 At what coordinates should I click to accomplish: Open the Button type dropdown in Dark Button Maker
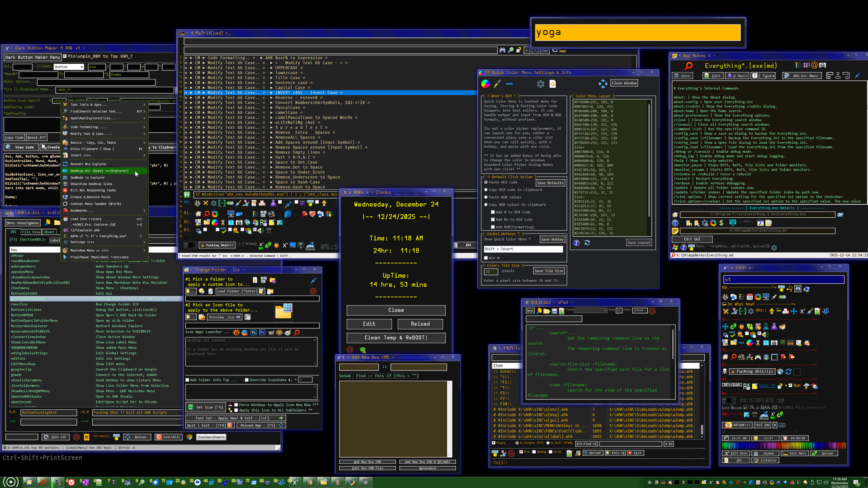click(x=82, y=67)
